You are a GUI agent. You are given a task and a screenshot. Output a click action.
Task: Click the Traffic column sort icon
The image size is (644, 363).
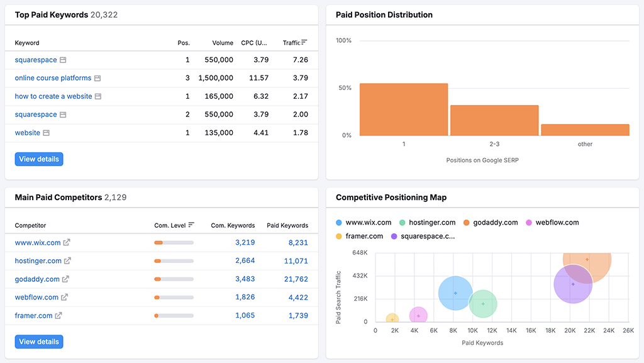(x=304, y=42)
